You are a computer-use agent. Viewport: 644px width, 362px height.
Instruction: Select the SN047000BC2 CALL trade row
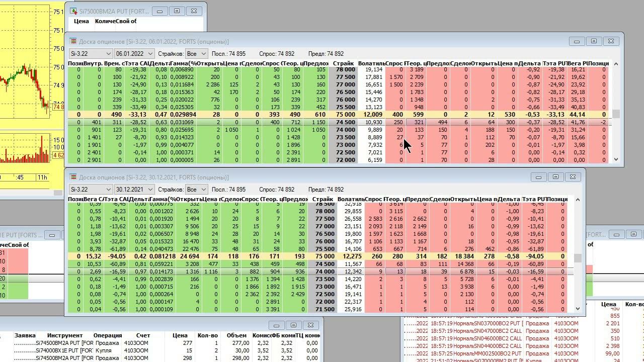(523, 331)
